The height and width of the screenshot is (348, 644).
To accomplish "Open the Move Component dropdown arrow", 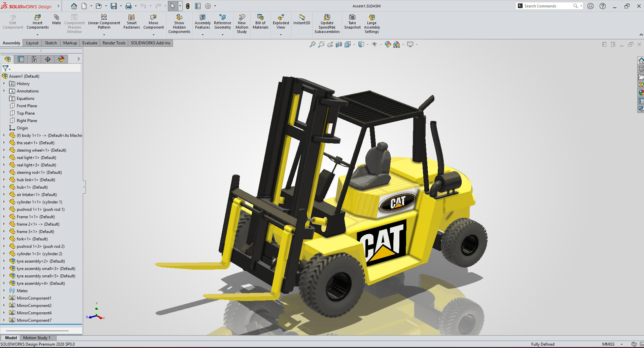I will 153,35.
